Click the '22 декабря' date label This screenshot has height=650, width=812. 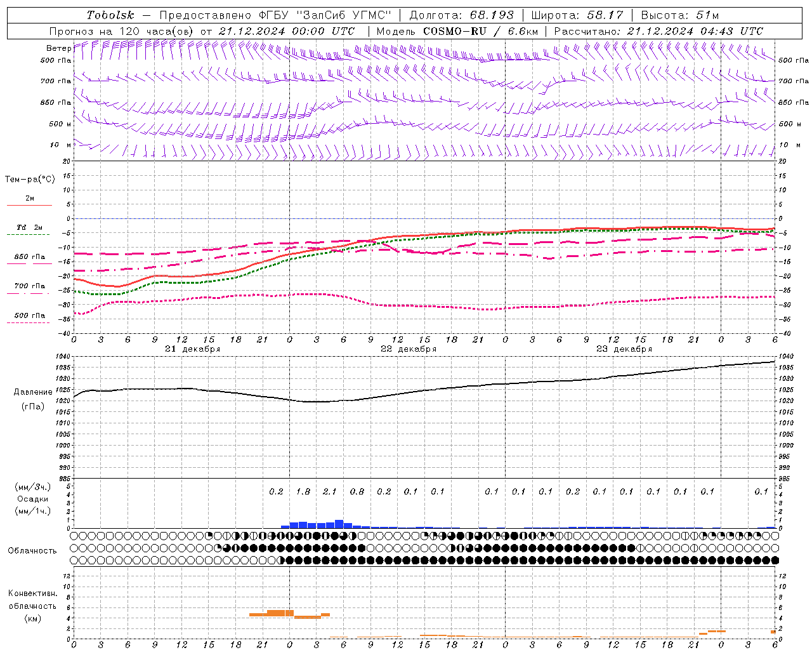pos(409,349)
